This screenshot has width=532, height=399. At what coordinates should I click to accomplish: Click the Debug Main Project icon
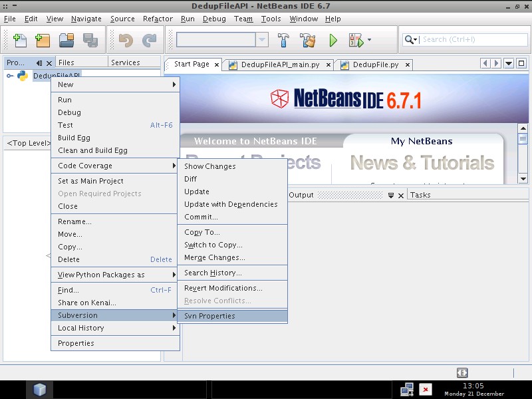click(x=356, y=40)
